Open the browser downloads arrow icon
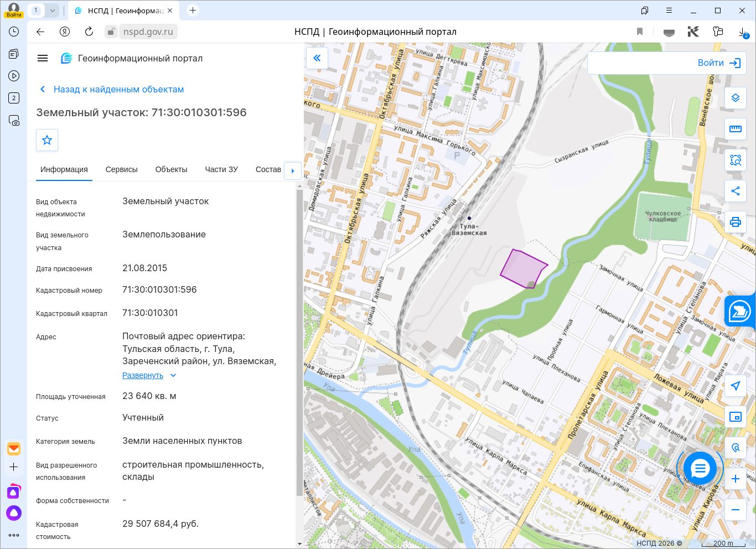 click(743, 32)
